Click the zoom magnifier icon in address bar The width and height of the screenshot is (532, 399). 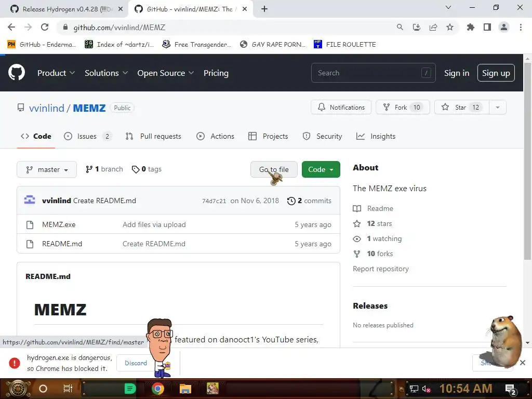click(x=400, y=27)
